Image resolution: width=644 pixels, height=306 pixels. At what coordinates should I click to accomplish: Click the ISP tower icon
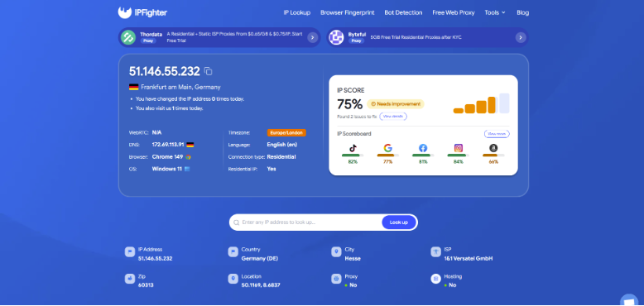(x=435, y=252)
